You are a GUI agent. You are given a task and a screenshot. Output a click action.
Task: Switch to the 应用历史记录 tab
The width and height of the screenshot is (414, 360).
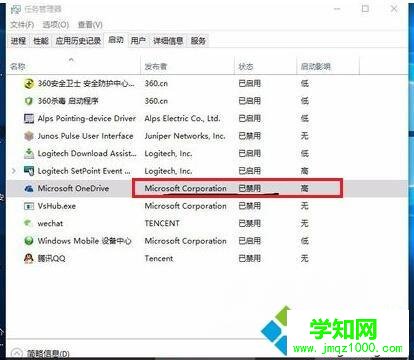(78, 41)
